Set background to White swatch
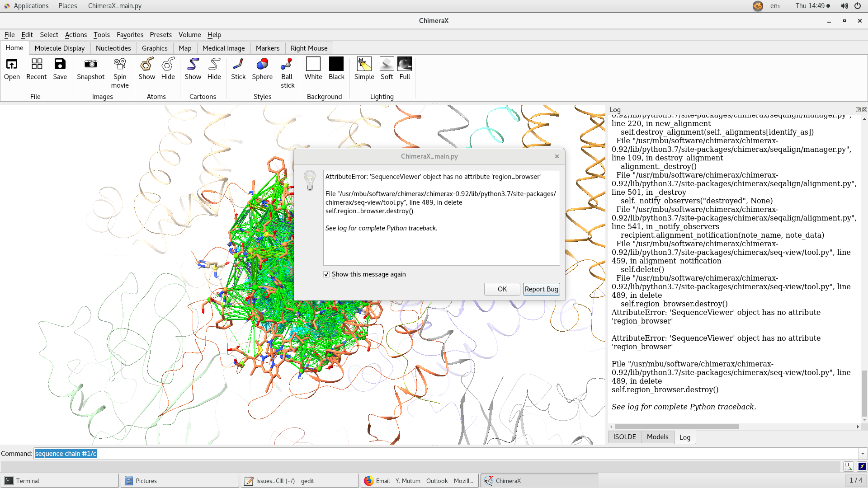The height and width of the screenshot is (488, 868). pyautogui.click(x=313, y=64)
